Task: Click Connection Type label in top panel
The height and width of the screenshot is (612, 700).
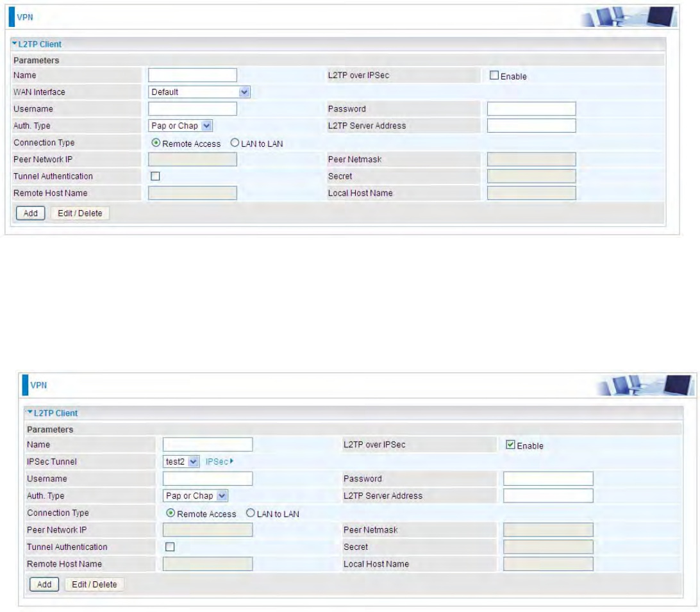Action: [x=44, y=143]
